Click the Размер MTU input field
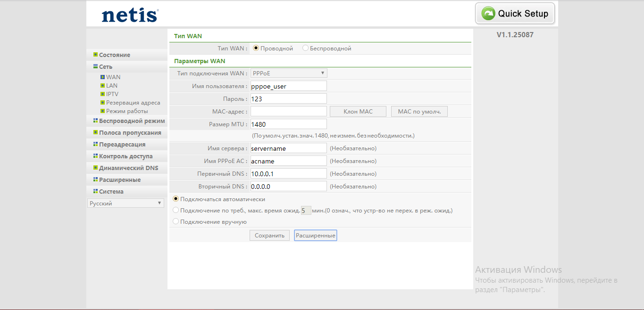 [289, 124]
